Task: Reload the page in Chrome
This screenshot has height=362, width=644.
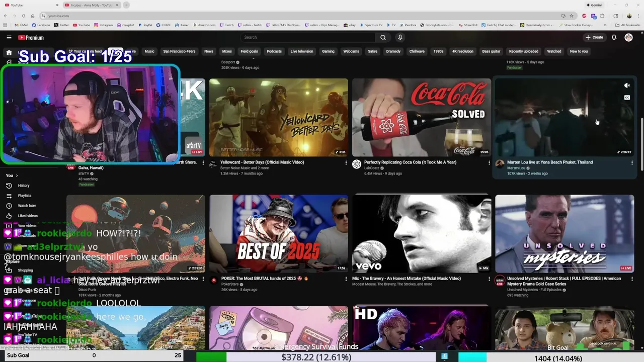Action: coord(23,16)
